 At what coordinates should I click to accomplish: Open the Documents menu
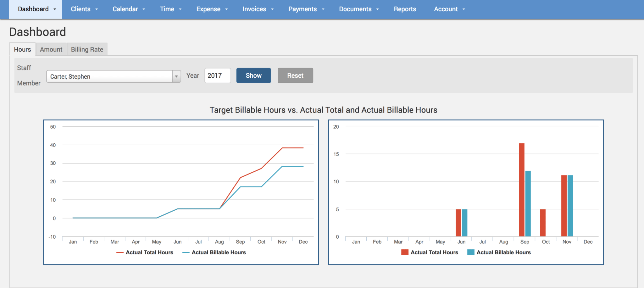tap(358, 9)
